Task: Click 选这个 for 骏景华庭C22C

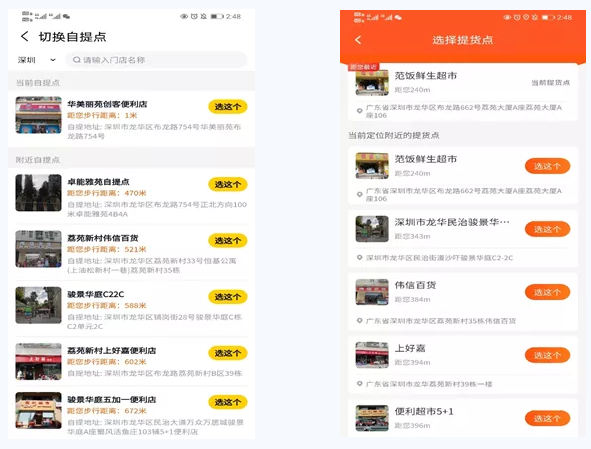Action: coord(228,297)
